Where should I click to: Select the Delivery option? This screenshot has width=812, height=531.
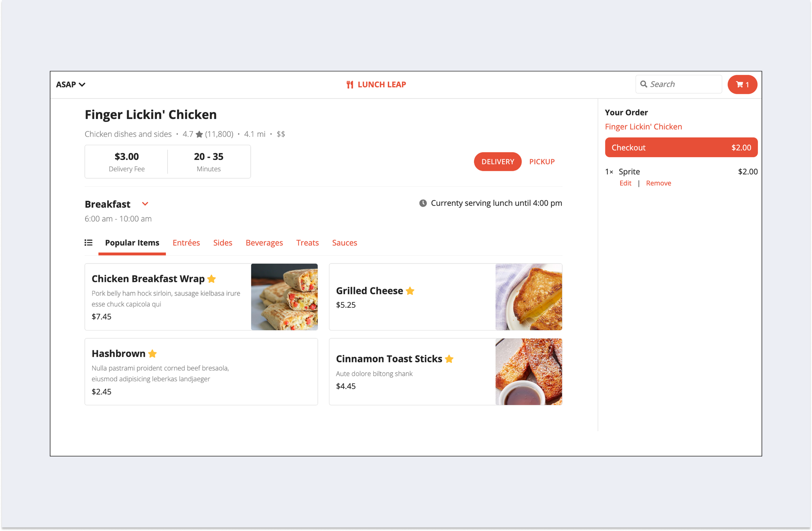tap(497, 162)
